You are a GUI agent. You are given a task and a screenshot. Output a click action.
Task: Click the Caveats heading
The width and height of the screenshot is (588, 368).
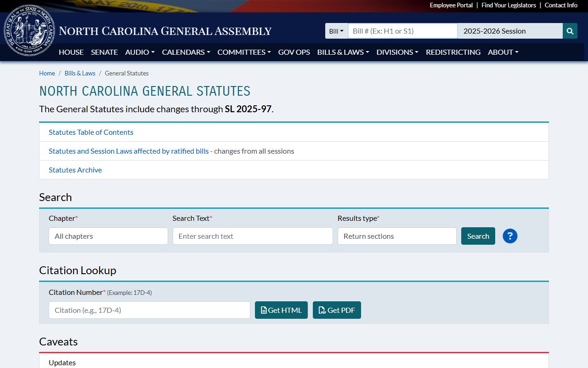coord(58,341)
